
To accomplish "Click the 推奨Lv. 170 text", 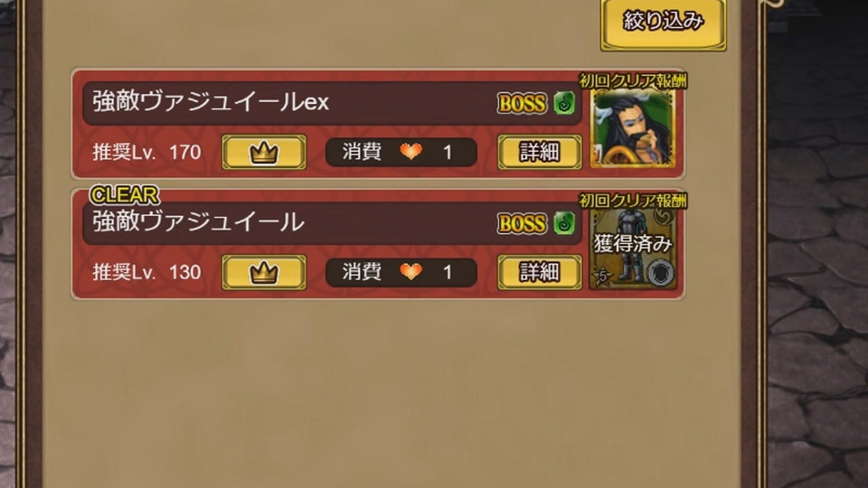I will click(x=146, y=152).
